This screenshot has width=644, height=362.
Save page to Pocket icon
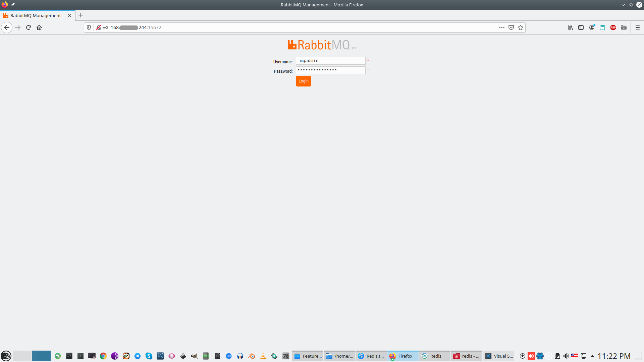(x=511, y=27)
